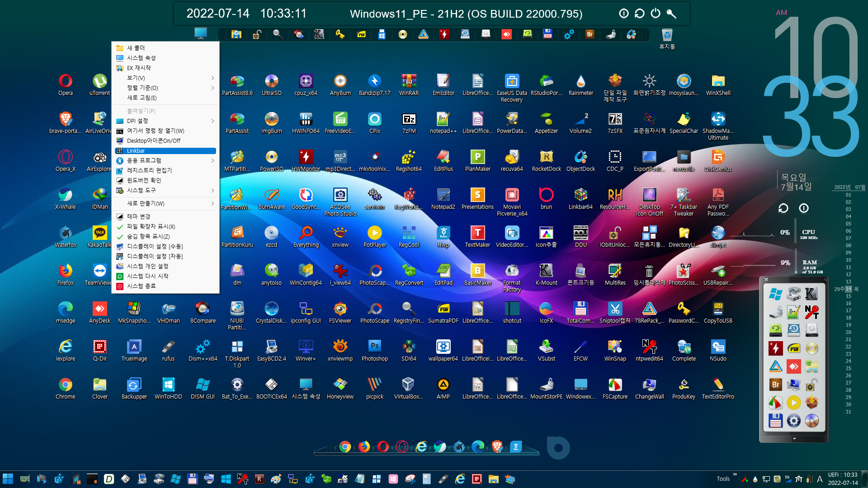Expand the 새로 만들기(W) submenu
868x488 pixels.
(x=165, y=203)
